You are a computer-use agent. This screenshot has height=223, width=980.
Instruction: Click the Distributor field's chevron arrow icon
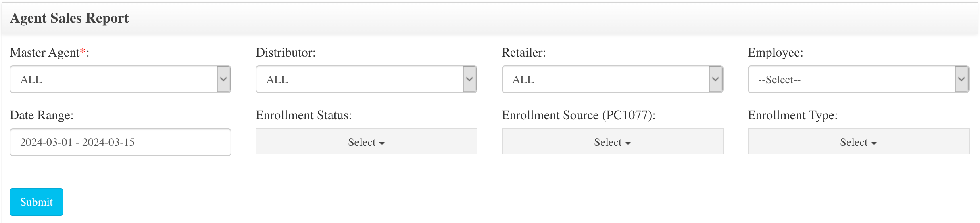pos(469,79)
